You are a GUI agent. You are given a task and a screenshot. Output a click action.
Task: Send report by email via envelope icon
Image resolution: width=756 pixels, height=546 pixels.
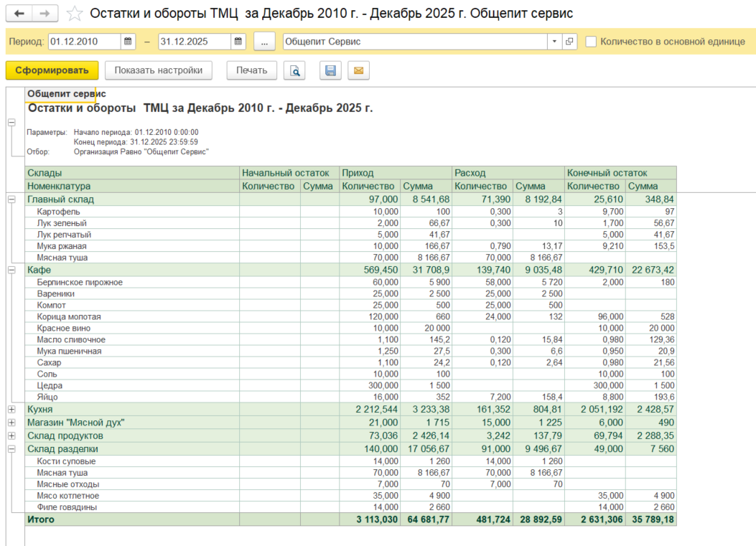click(x=358, y=70)
